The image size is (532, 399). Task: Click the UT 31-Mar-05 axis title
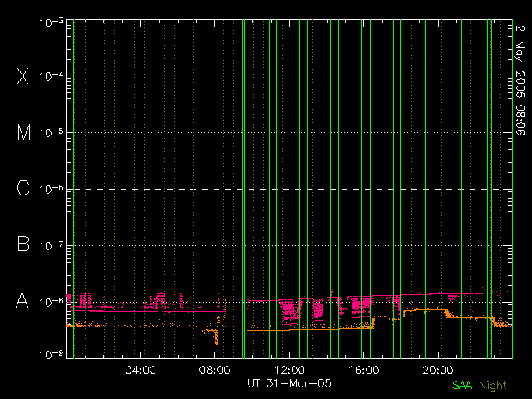(x=289, y=384)
